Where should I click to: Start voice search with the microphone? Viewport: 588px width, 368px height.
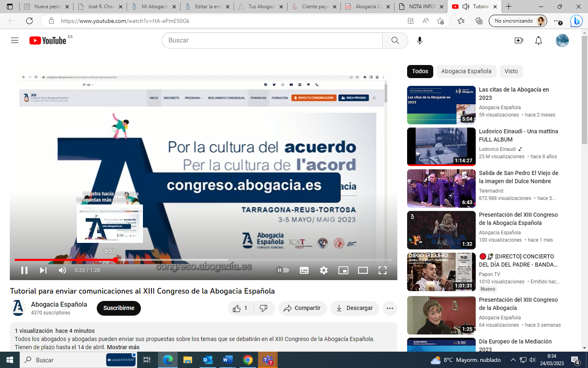[x=419, y=40]
